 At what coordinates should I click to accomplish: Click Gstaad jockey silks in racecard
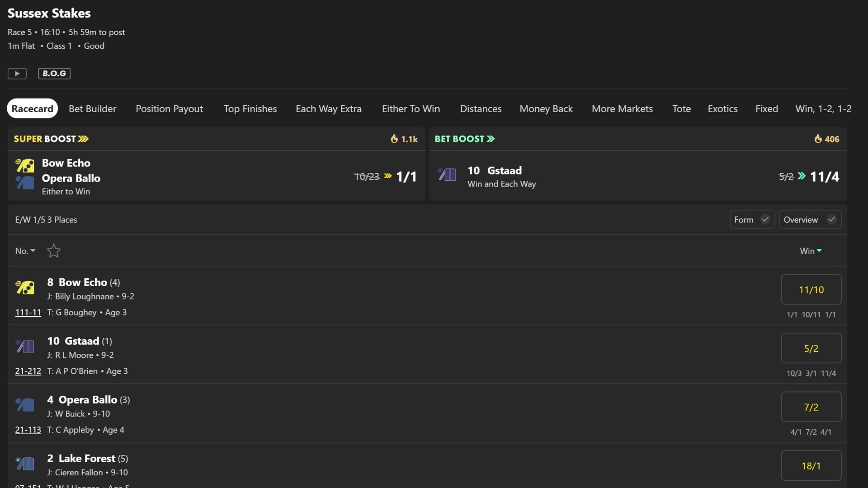click(x=25, y=346)
